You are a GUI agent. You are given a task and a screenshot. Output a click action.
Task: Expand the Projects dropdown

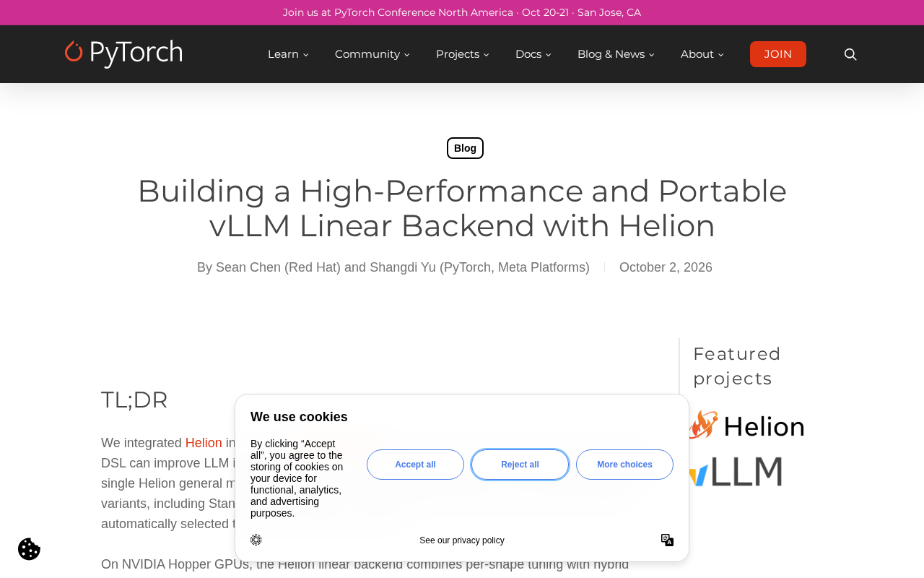pyautogui.click(x=462, y=54)
